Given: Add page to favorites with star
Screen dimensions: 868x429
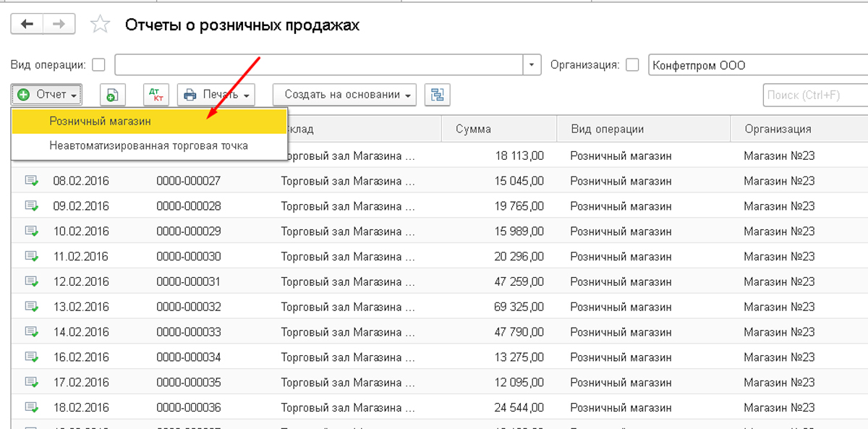Looking at the screenshot, I should pos(100,25).
